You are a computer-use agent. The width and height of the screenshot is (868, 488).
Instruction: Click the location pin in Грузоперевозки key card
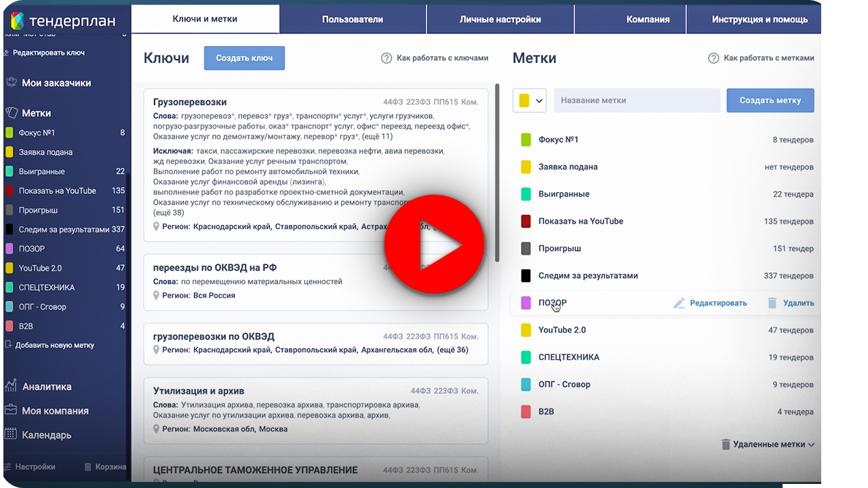pyautogui.click(x=156, y=226)
